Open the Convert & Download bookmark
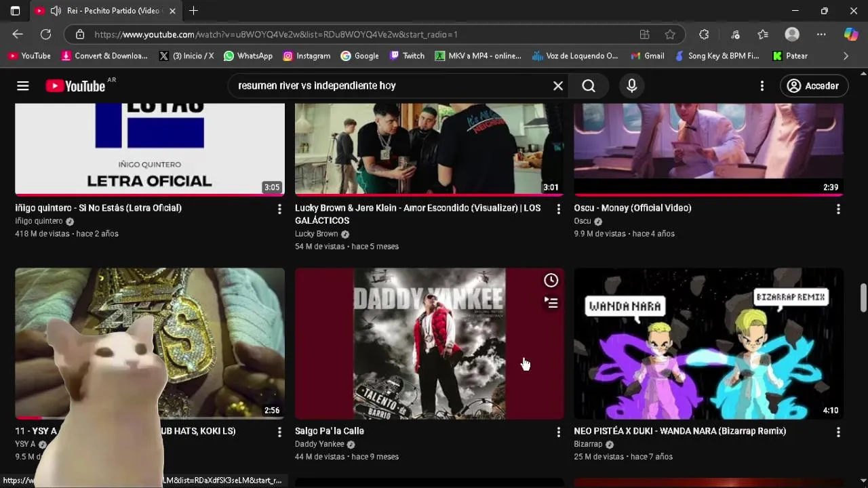This screenshot has width=868, height=488. pyautogui.click(x=104, y=56)
